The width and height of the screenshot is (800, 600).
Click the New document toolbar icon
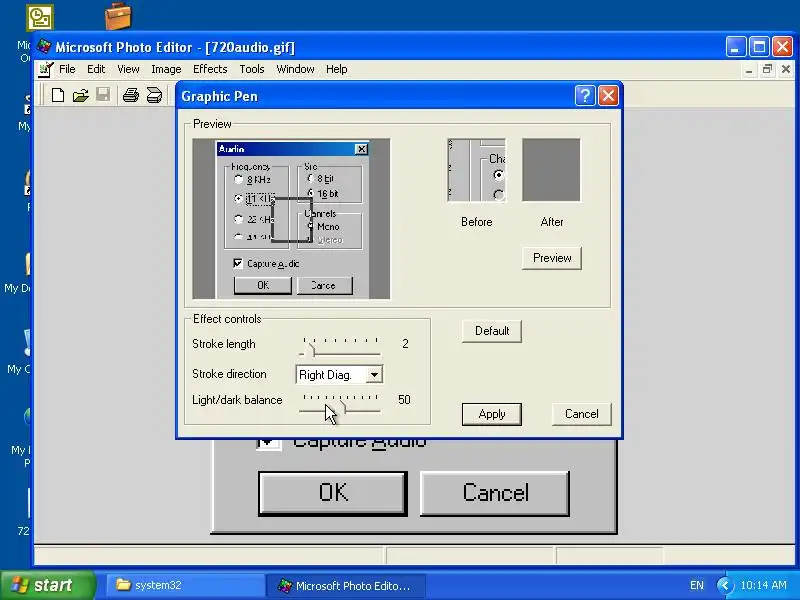(58, 95)
